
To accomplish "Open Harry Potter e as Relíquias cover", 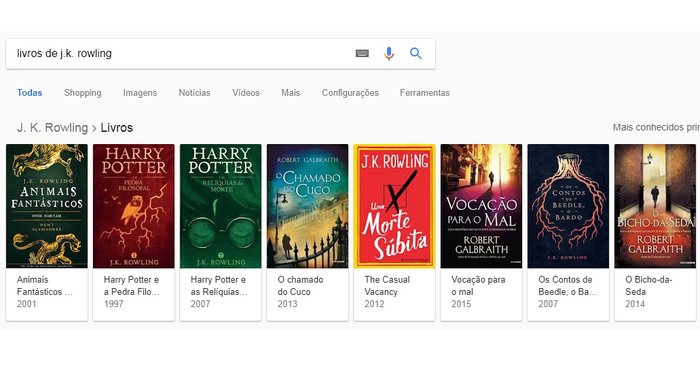I will click(221, 206).
